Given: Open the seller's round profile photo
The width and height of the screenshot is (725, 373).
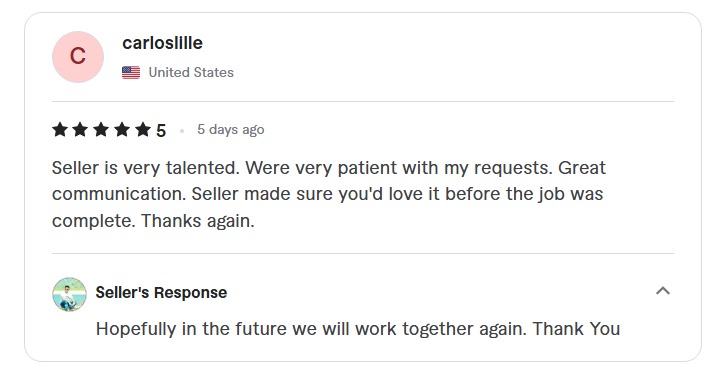Looking at the screenshot, I should 69,294.
